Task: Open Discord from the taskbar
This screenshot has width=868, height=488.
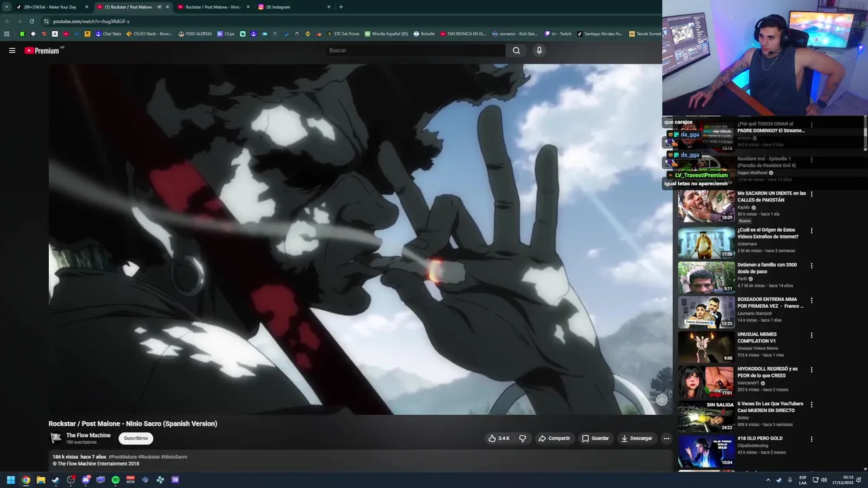Action: pos(85,480)
